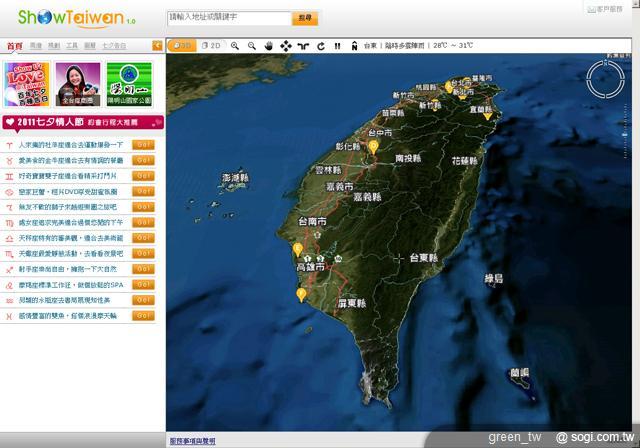Open the 陽明山國家公園 thumbnail
Viewport: 640px width, 448px height.
pyautogui.click(x=127, y=85)
